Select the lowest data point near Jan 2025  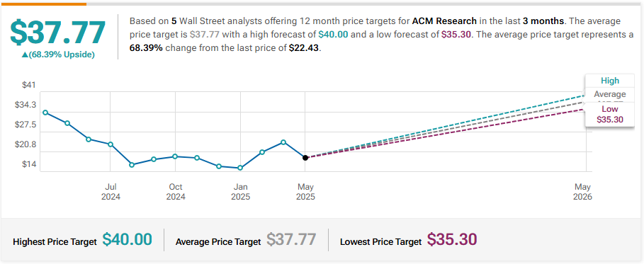(x=240, y=168)
